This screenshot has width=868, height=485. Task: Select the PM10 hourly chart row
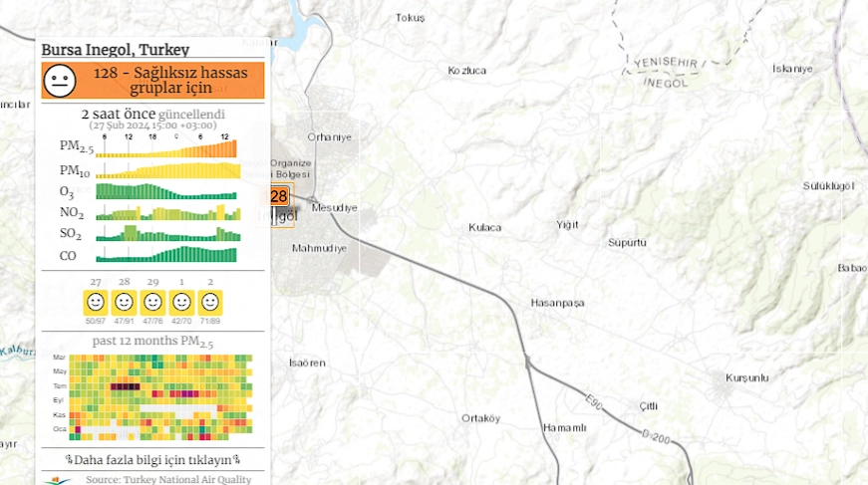point(167,170)
